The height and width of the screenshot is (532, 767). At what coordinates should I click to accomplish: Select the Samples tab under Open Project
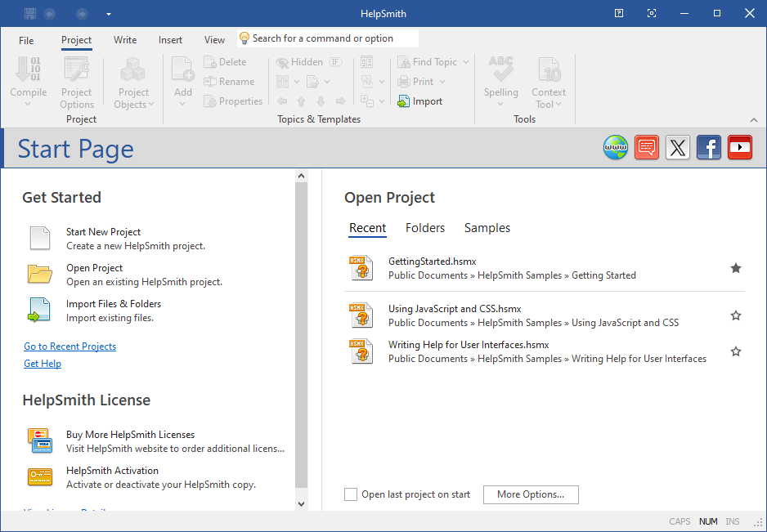click(487, 228)
